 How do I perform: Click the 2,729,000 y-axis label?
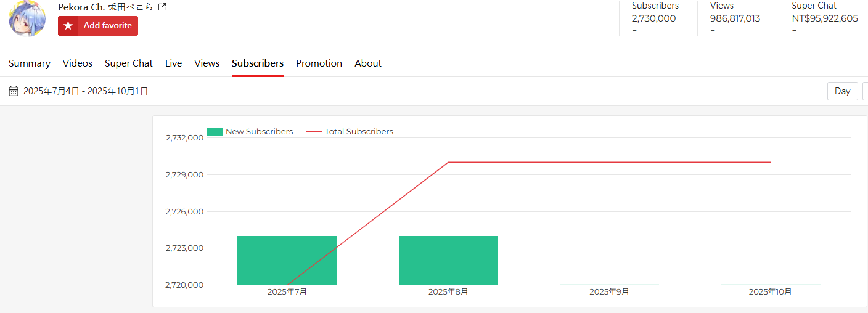click(x=184, y=175)
